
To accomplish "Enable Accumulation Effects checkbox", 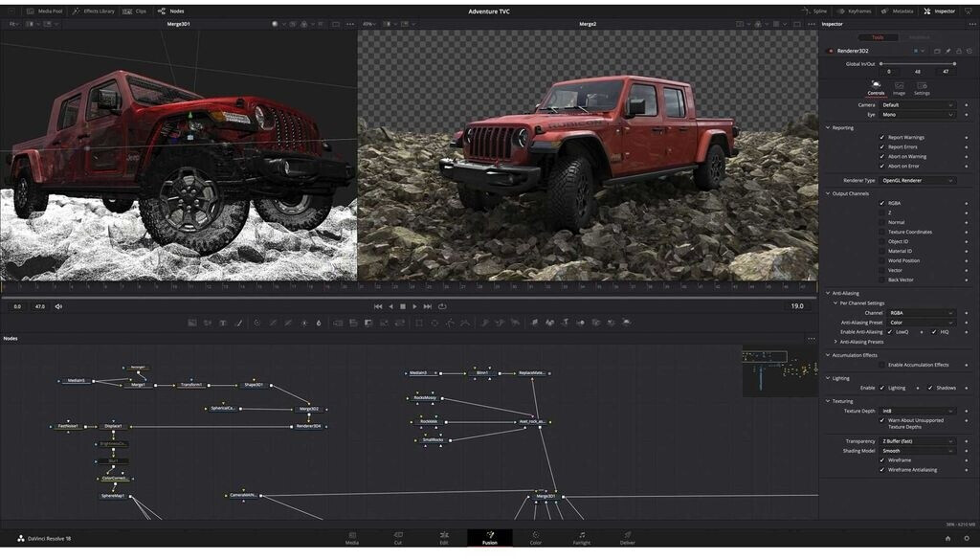I will tap(881, 365).
